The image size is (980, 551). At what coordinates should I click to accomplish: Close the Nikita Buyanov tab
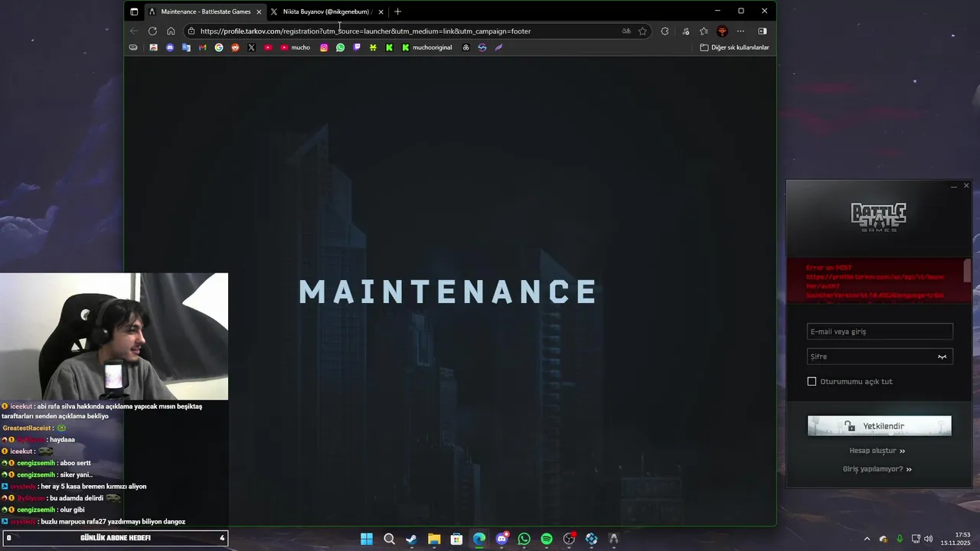coord(381,11)
